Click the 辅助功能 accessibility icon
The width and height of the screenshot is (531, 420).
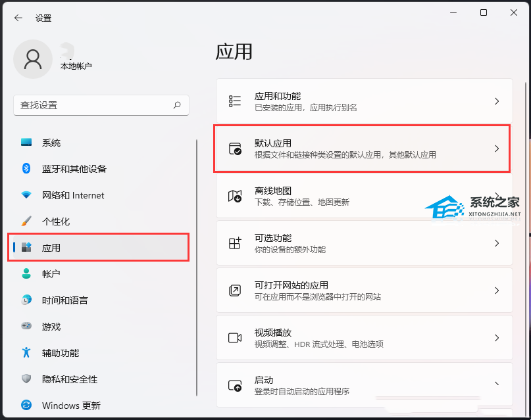[x=26, y=352]
